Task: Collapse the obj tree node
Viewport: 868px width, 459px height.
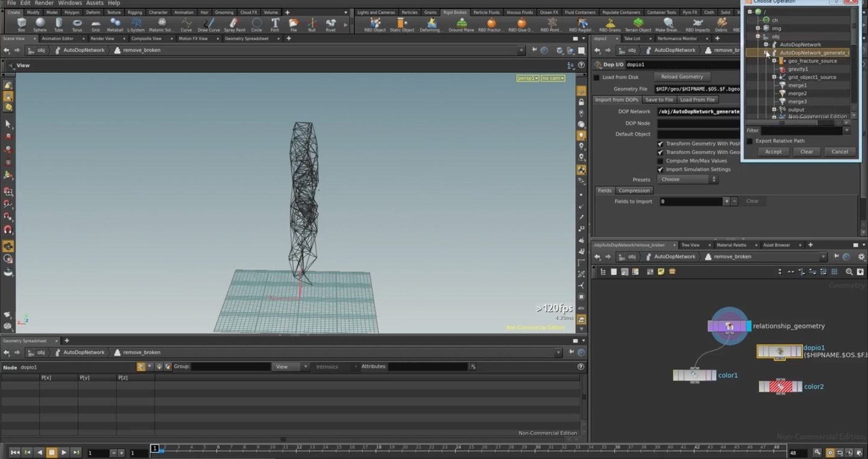Action: (758, 37)
